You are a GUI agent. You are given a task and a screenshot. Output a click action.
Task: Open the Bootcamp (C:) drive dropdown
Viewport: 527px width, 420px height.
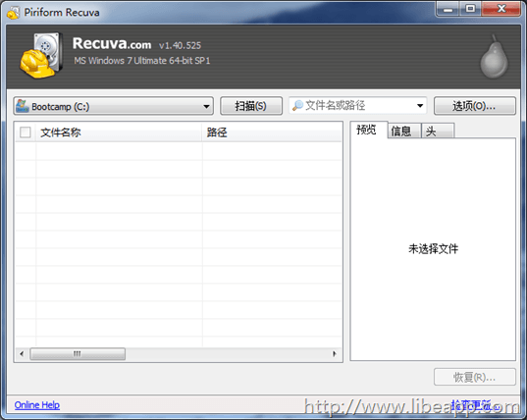click(114, 106)
